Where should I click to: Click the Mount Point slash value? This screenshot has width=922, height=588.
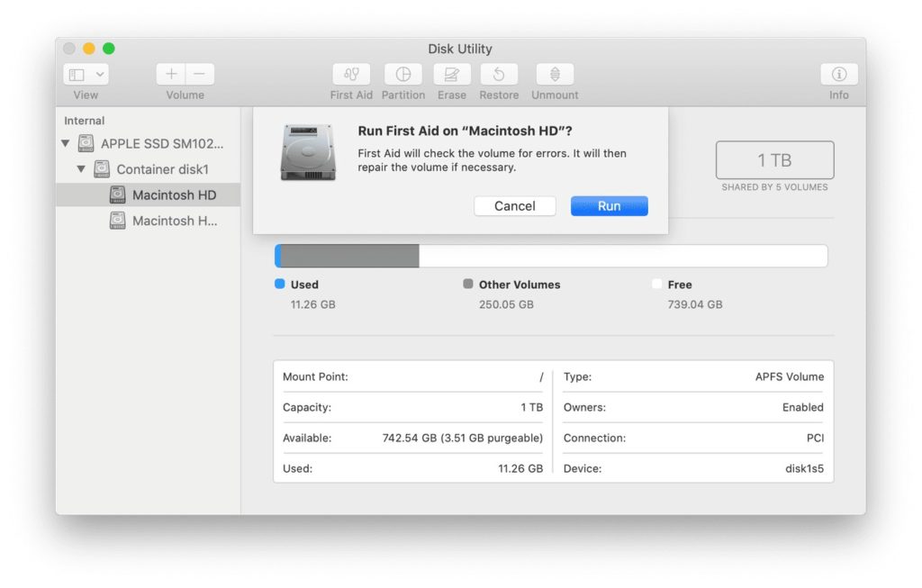click(541, 377)
